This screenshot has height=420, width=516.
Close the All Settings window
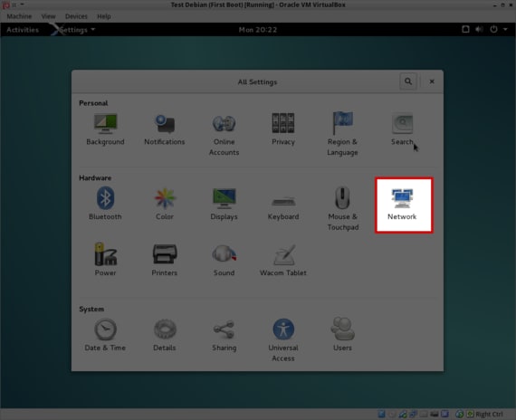(x=432, y=81)
